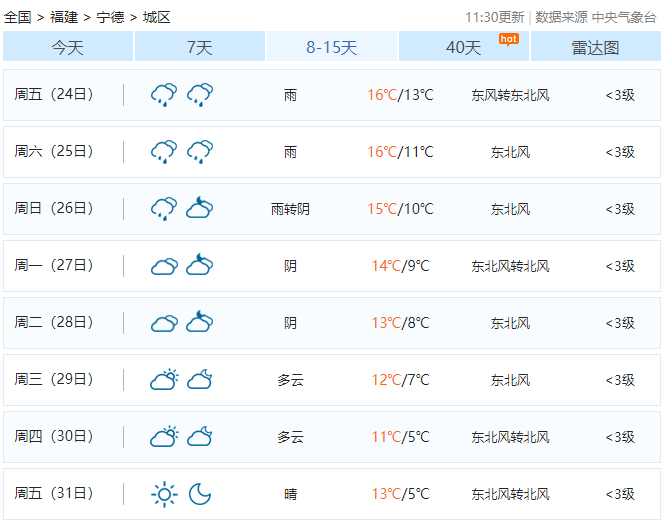
Task: Click night rain icon for 周五 24日
Action: pyautogui.click(x=200, y=95)
